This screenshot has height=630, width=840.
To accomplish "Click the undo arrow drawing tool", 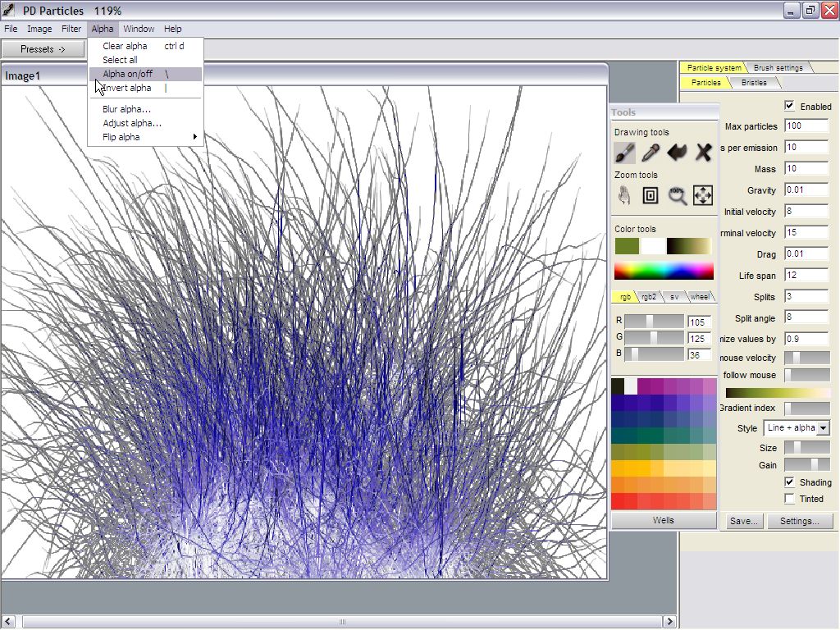I will 677,152.
